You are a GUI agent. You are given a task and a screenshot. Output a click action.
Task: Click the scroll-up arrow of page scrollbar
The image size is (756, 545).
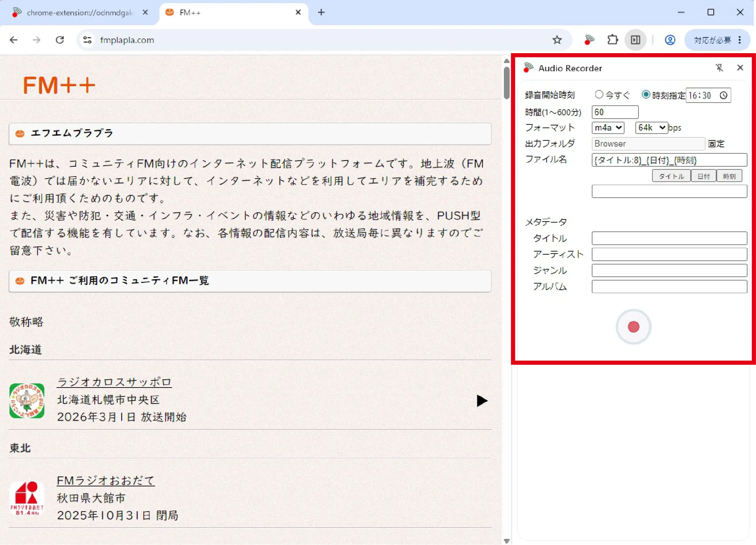click(x=507, y=61)
